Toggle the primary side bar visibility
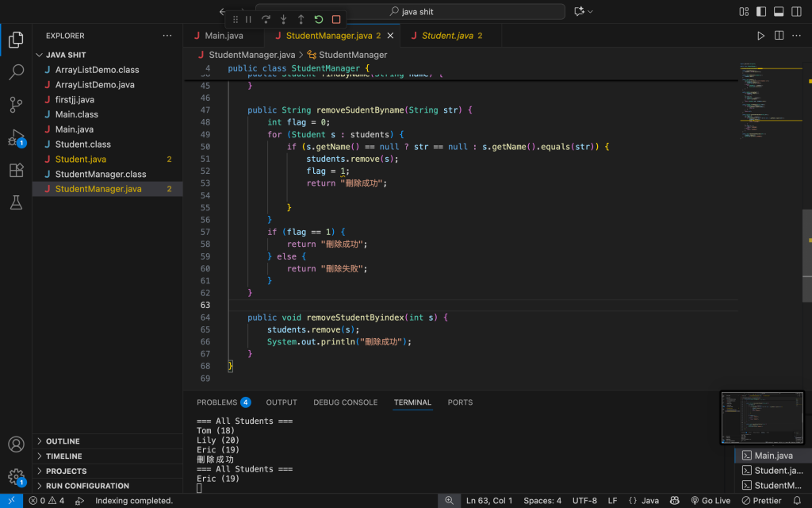The image size is (812, 508). (761, 12)
